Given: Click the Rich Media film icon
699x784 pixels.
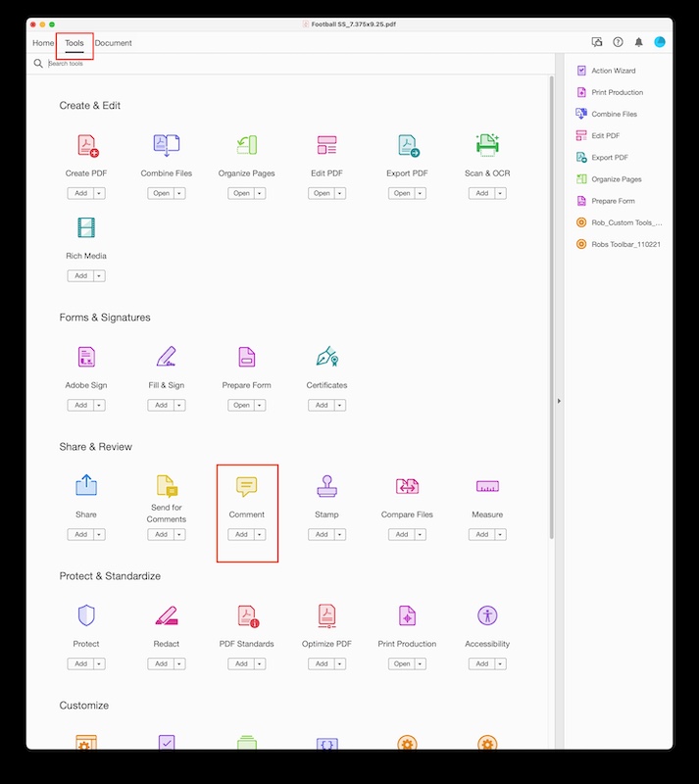Looking at the screenshot, I should pyautogui.click(x=86, y=228).
